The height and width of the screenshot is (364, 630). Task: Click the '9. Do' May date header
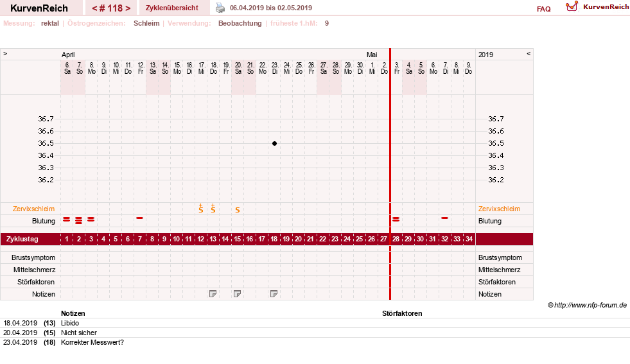[468, 68]
